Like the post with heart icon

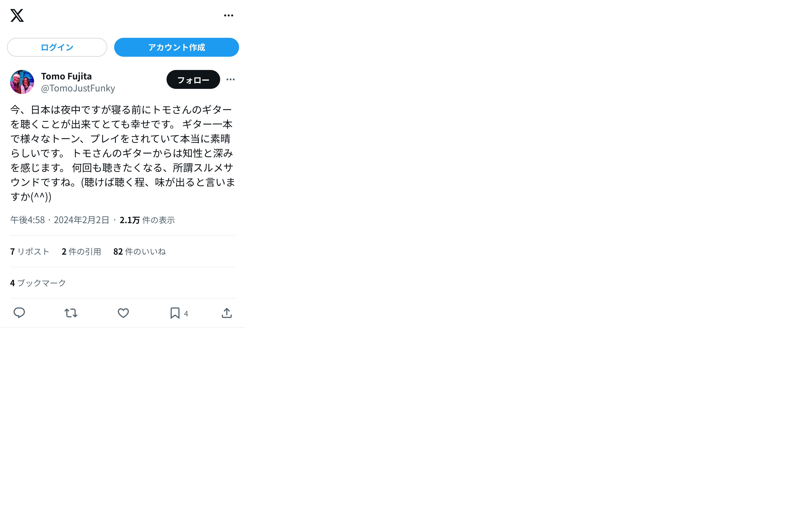click(123, 313)
